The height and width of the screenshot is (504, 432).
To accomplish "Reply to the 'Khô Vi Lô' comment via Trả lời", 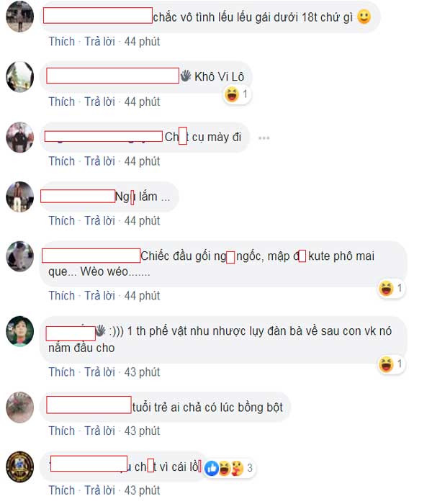I will click(99, 102).
